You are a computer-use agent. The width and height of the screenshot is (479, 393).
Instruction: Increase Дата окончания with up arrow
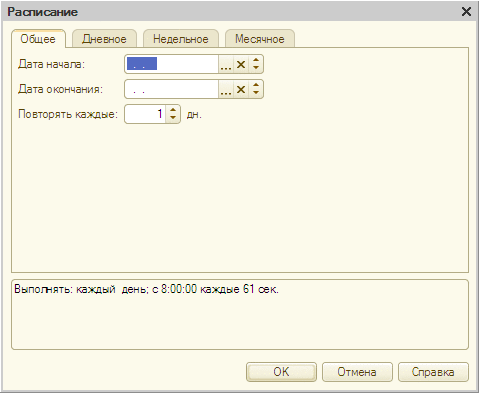tap(256, 85)
